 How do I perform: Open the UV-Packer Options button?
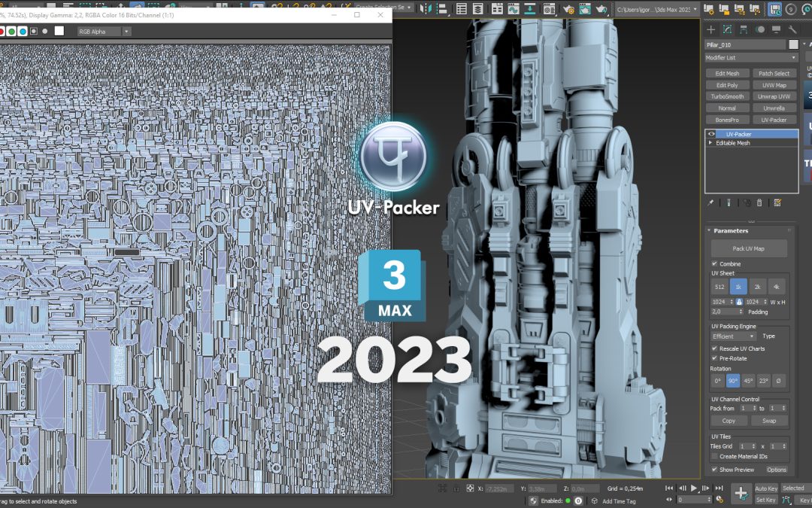pyautogui.click(x=776, y=470)
